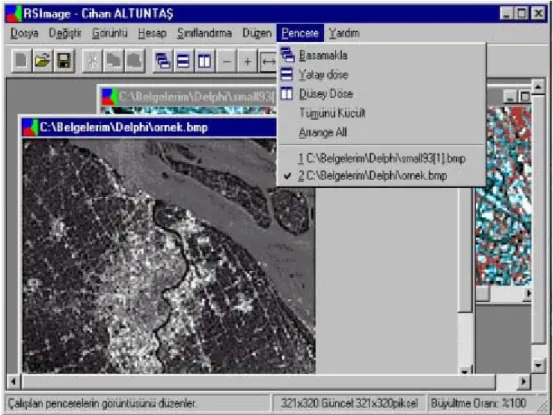
Task: Choose Yatay döşe menu entry
Action: 382,74
